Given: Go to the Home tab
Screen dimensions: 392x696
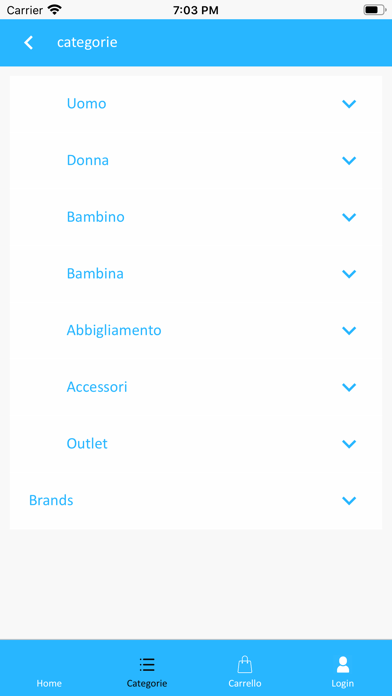Looking at the screenshot, I should (49, 683).
